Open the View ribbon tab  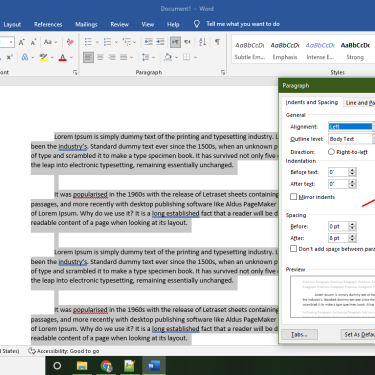click(148, 24)
